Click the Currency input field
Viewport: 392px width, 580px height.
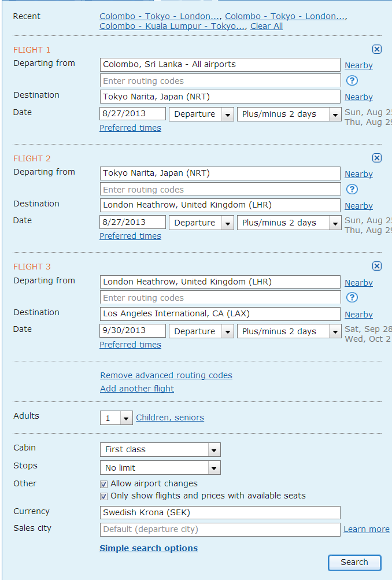[x=220, y=512]
